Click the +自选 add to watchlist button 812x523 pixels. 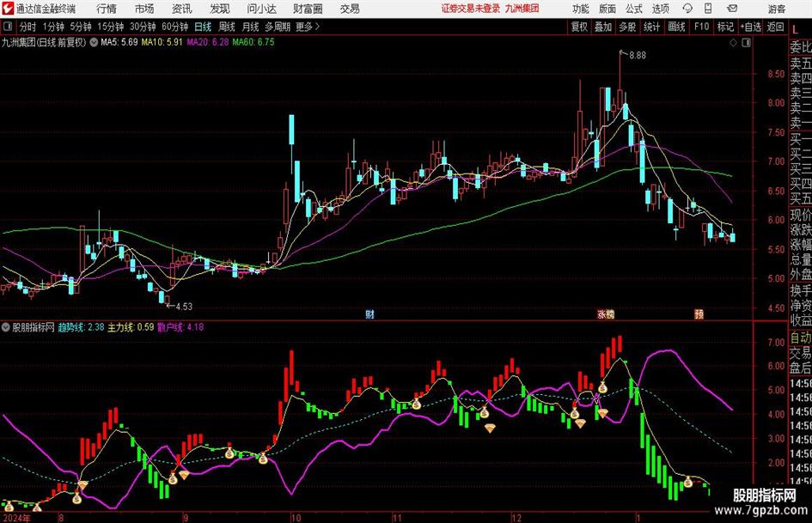(751, 27)
